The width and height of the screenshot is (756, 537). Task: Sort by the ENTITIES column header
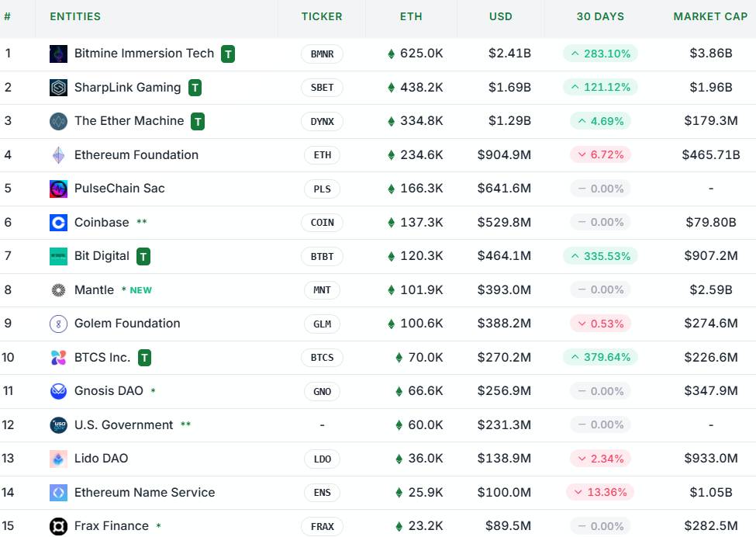[75, 16]
